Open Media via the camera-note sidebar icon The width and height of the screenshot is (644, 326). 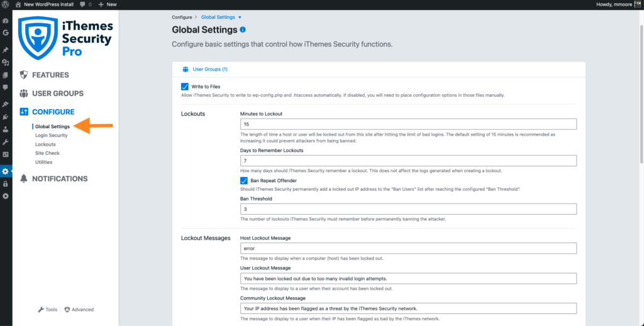point(5,63)
